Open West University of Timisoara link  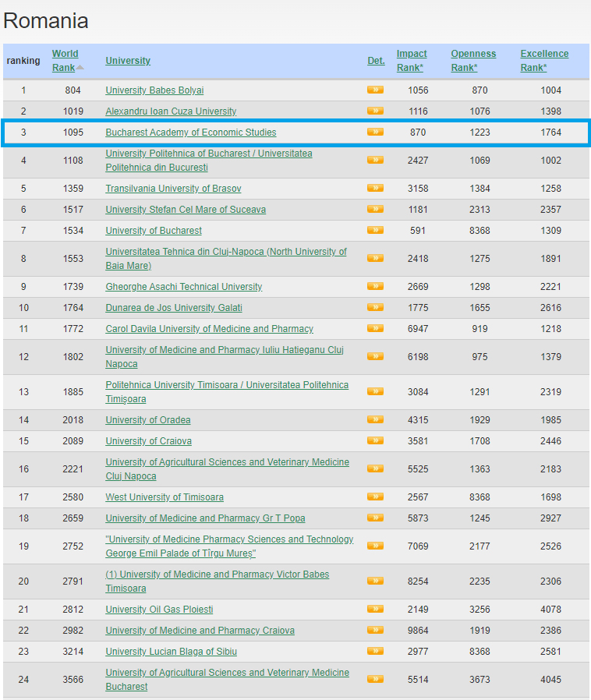(x=165, y=497)
